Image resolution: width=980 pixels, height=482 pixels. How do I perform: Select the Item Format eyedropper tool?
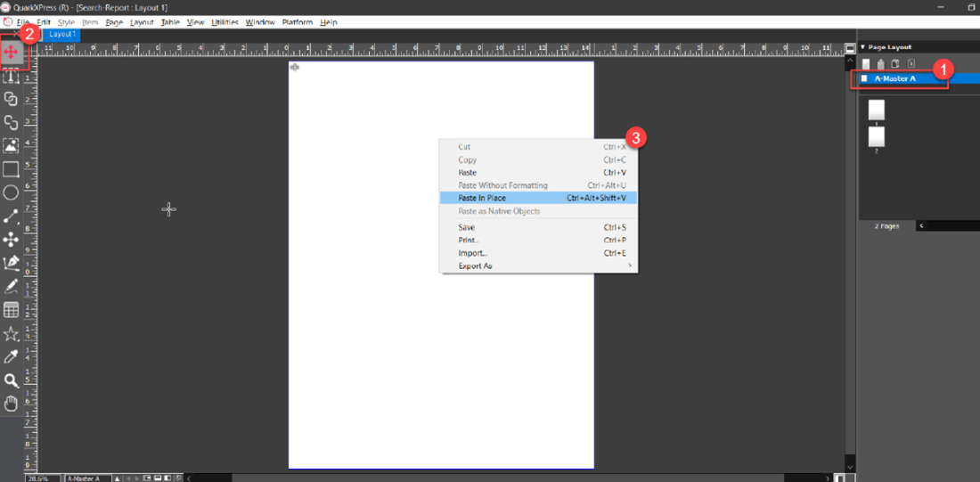(x=11, y=357)
